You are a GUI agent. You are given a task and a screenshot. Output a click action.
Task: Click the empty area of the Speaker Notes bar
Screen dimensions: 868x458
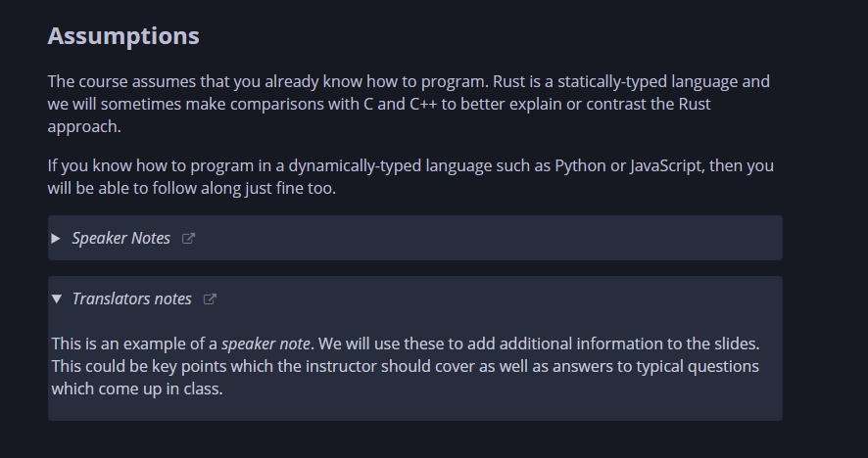pyautogui.click(x=487, y=239)
